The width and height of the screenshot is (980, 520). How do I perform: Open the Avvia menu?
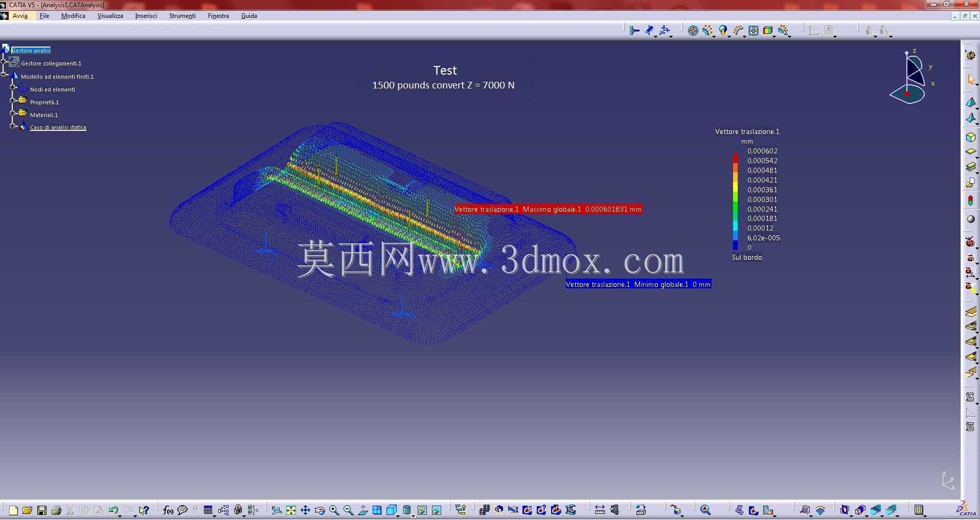click(20, 16)
